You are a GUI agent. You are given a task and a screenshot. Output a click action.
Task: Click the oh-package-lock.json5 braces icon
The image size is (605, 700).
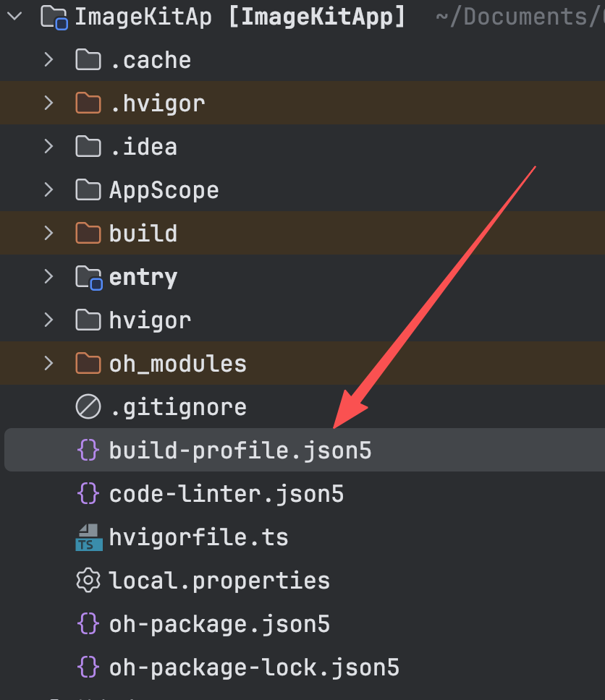click(88, 667)
